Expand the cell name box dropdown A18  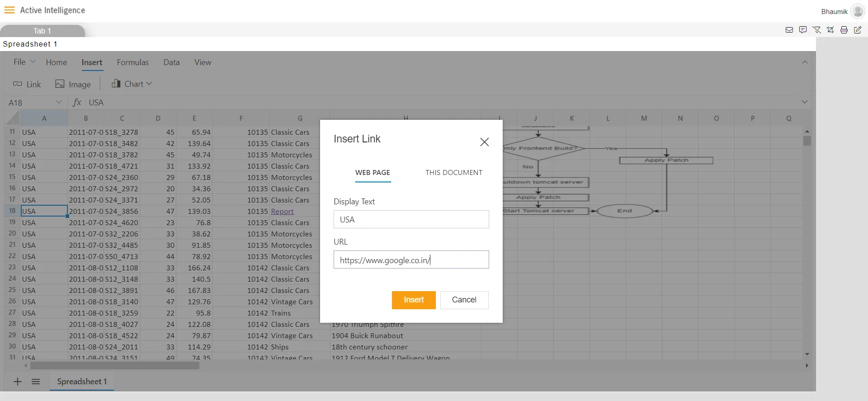pos(59,102)
